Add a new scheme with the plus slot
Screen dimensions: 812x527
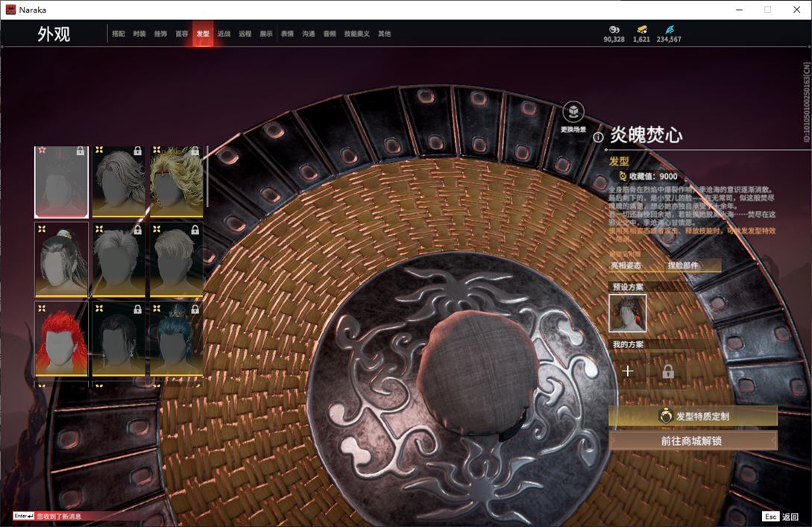coord(628,371)
